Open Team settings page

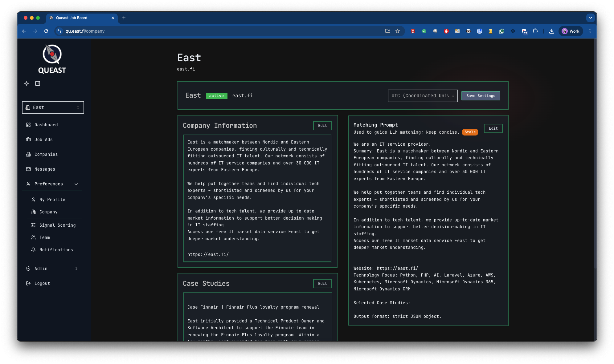click(44, 237)
